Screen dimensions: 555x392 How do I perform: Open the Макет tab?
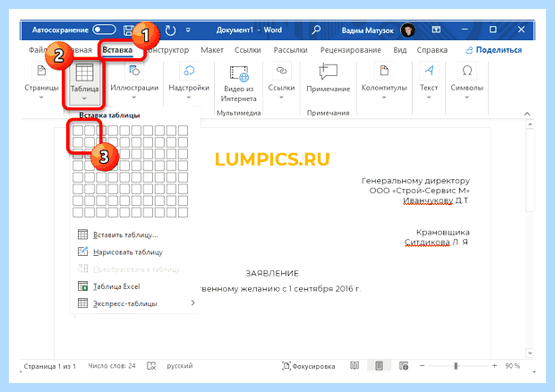(x=212, y=50)
